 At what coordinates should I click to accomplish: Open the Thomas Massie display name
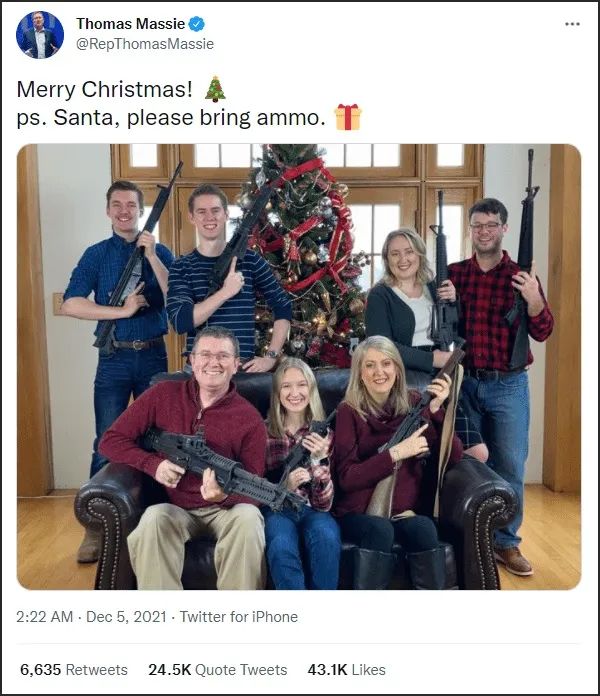point(130,24)
